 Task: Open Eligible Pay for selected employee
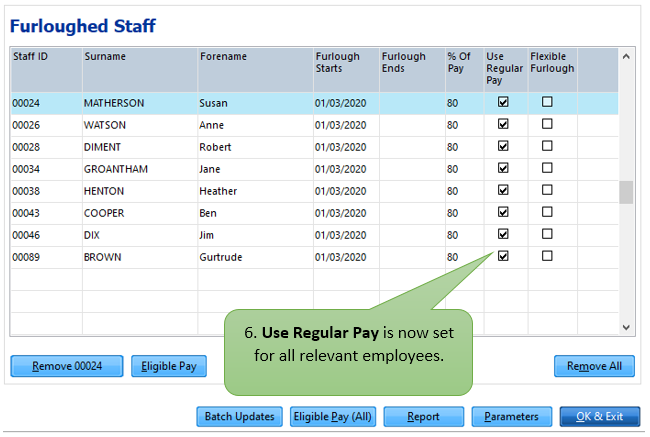(x=169, y=366)
